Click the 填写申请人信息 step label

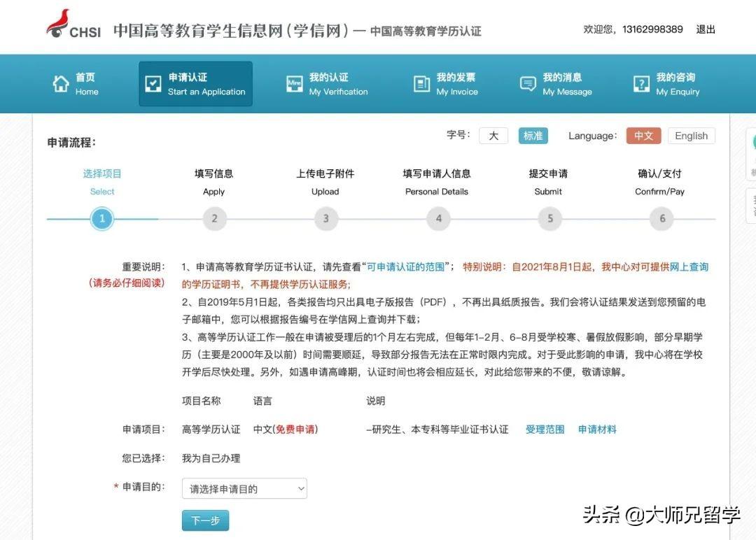click(437, 182)
